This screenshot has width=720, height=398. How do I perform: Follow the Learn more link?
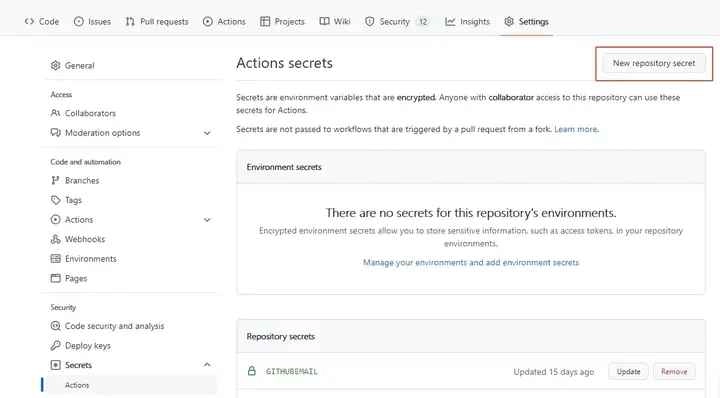tap(576, 129)
